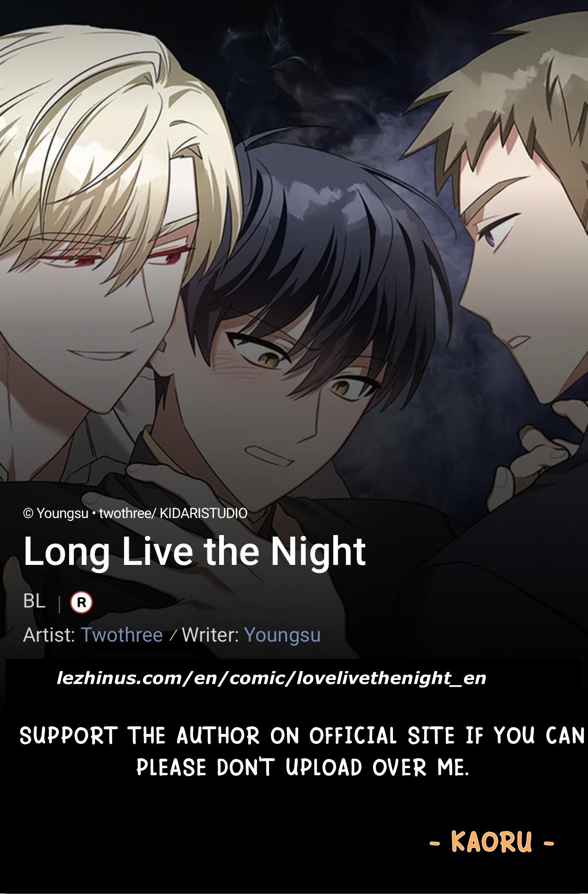This screenshot has height=894, width=588.
Task: Click the Long Live the Night title
Action: pyautogui.click(x=194, y=552)
